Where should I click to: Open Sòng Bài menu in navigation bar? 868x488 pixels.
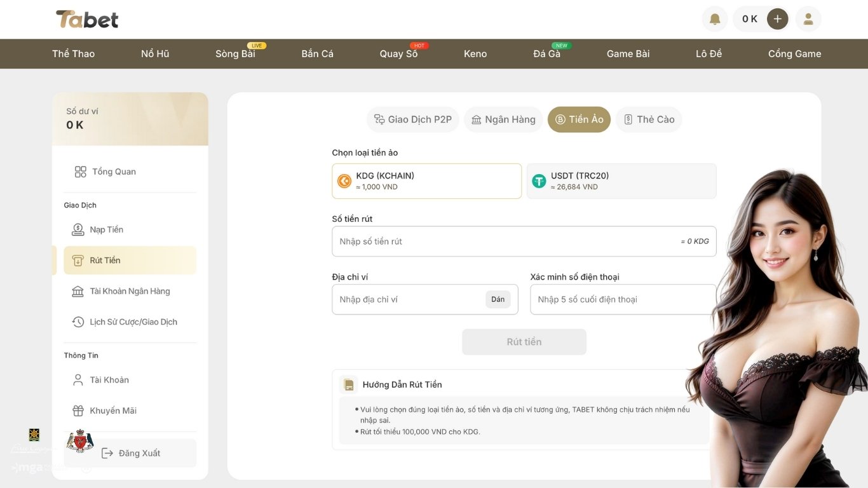[x=235, y=54]
